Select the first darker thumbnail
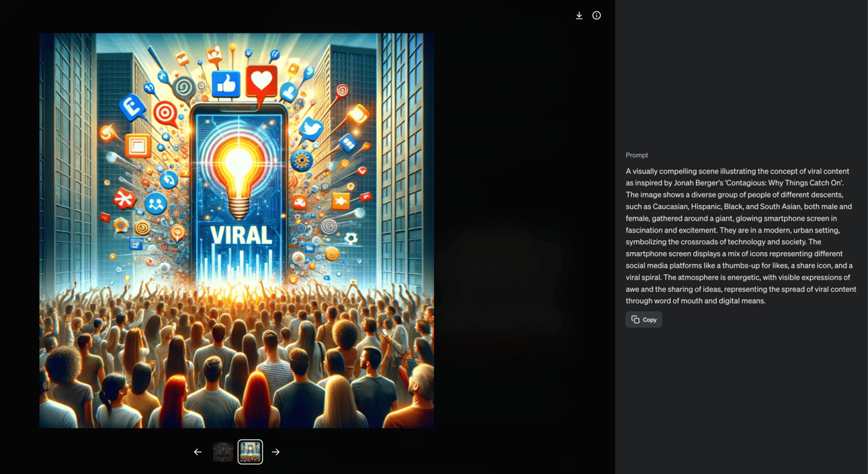 (x=223, y=452)
